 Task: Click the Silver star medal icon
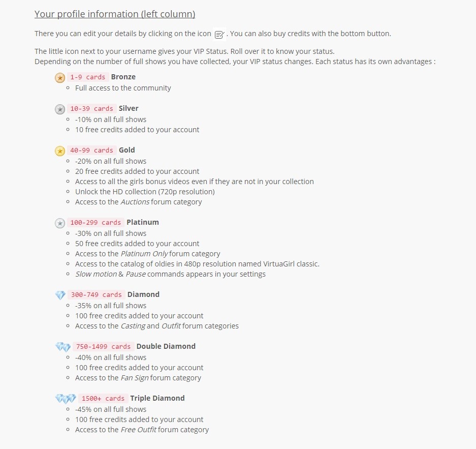tap(60, 109)
